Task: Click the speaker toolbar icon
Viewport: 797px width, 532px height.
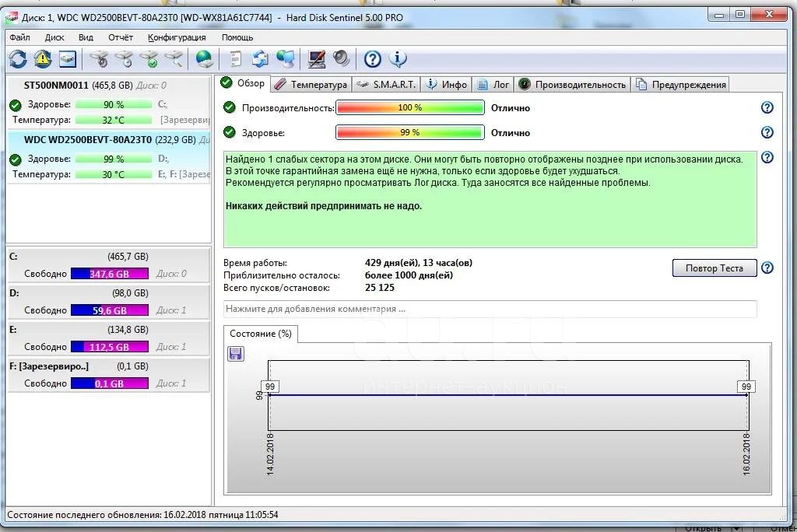Action: [x=341, y=59]
